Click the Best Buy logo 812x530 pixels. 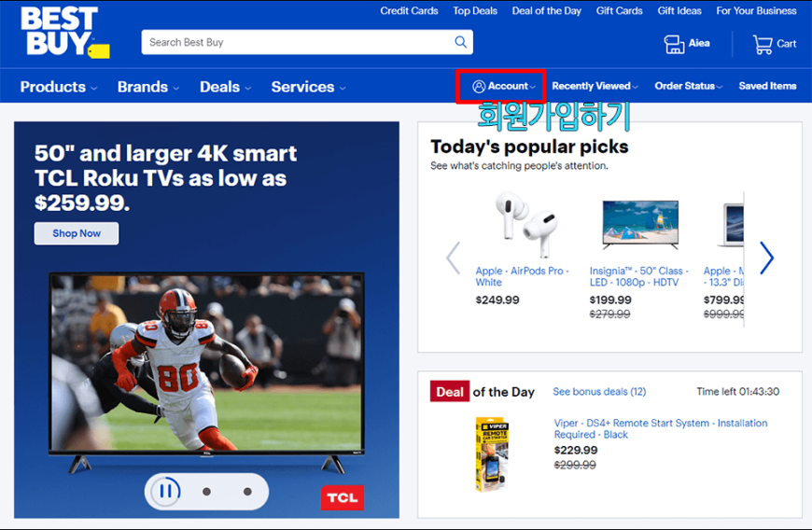point(64,32)
